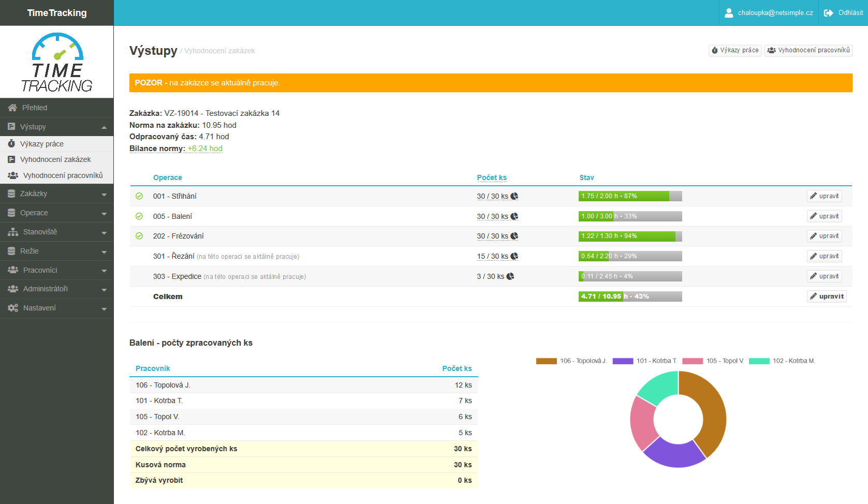
Task: Expand the Administrátoři menu arrow
Action: click(x=104, y=290)
